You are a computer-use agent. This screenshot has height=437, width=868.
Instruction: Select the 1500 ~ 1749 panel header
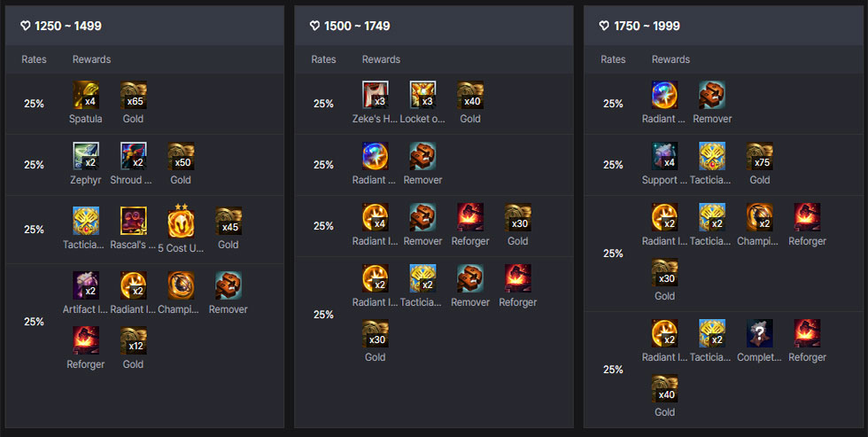[434, 26]
